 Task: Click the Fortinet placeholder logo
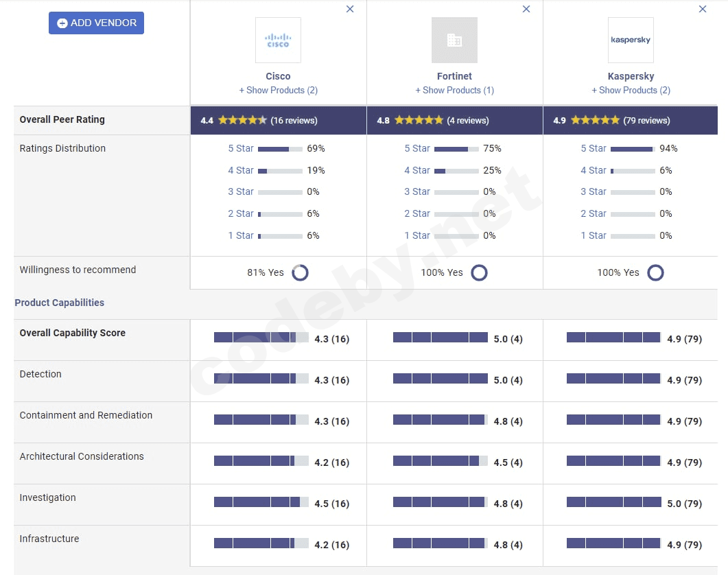(454, 40)
